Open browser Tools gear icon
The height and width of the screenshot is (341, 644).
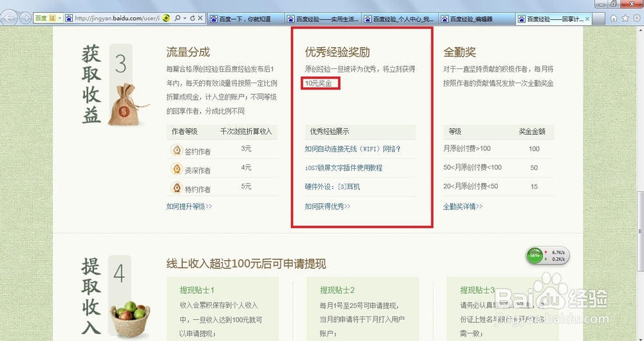point(637,18)
